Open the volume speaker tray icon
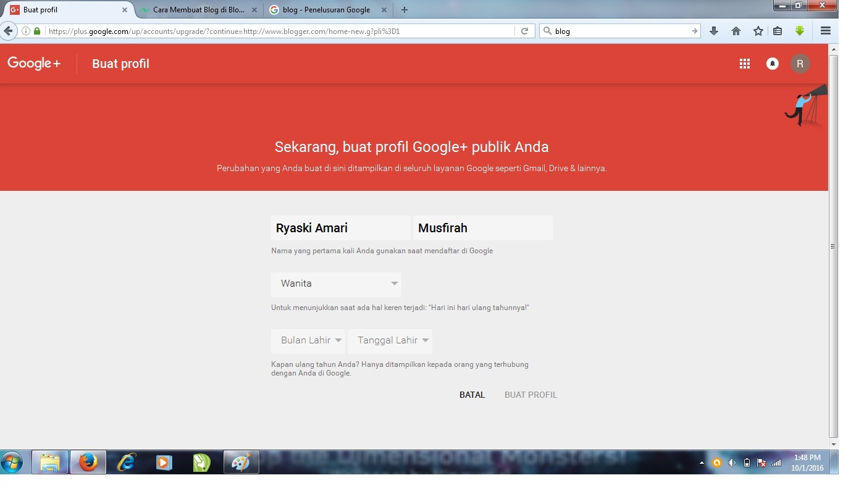851x504 pixels. (x=732, y=463)
